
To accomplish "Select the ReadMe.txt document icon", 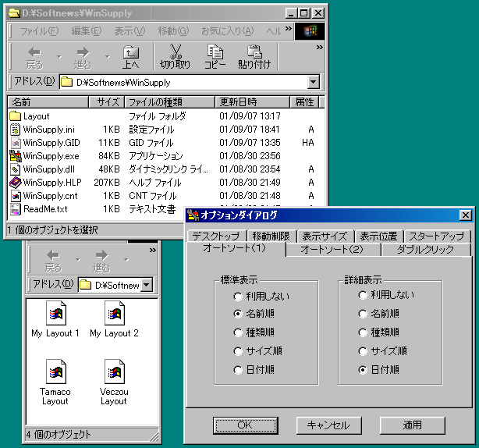I will click(15, 209).
